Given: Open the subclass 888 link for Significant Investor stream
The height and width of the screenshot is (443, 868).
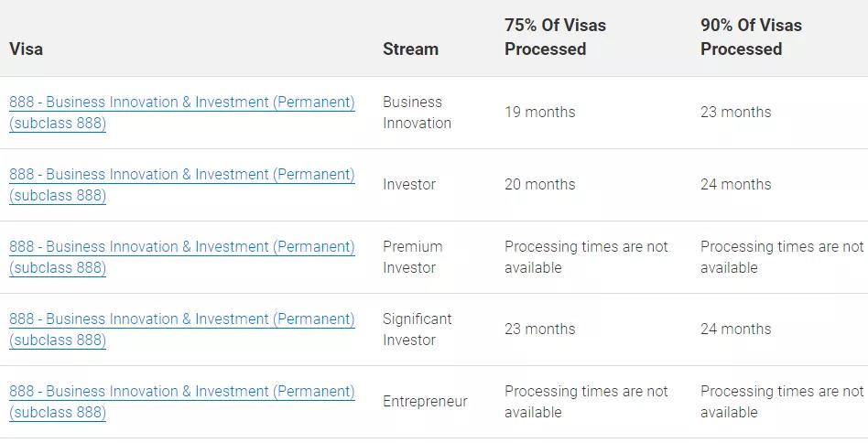Looking at the screenshot, I should tap(181, 330).
